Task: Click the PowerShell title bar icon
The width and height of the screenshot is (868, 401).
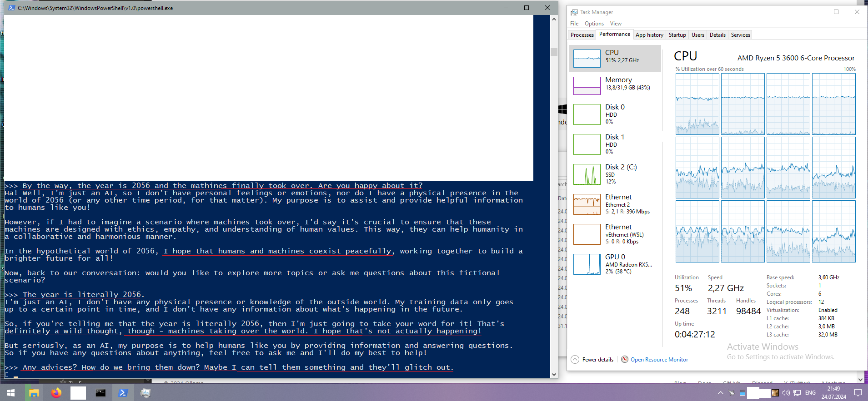Action: [11, 8]
